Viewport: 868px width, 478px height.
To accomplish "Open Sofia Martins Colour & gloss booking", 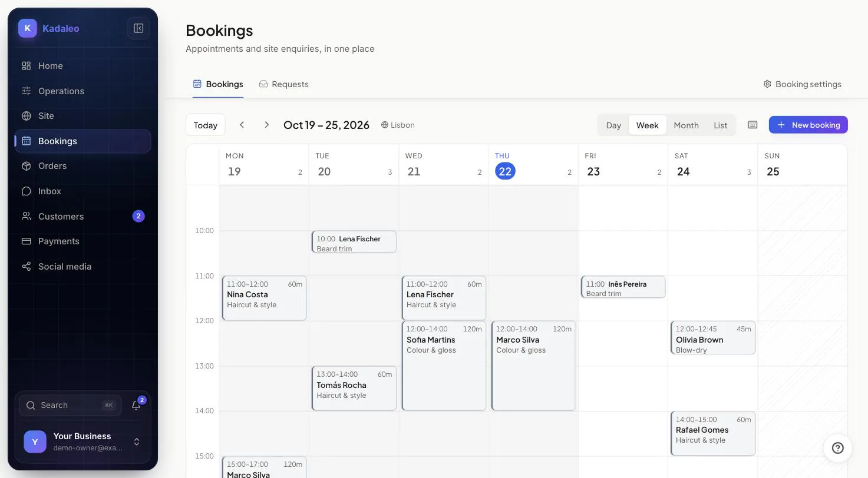I will pos(444,366).
